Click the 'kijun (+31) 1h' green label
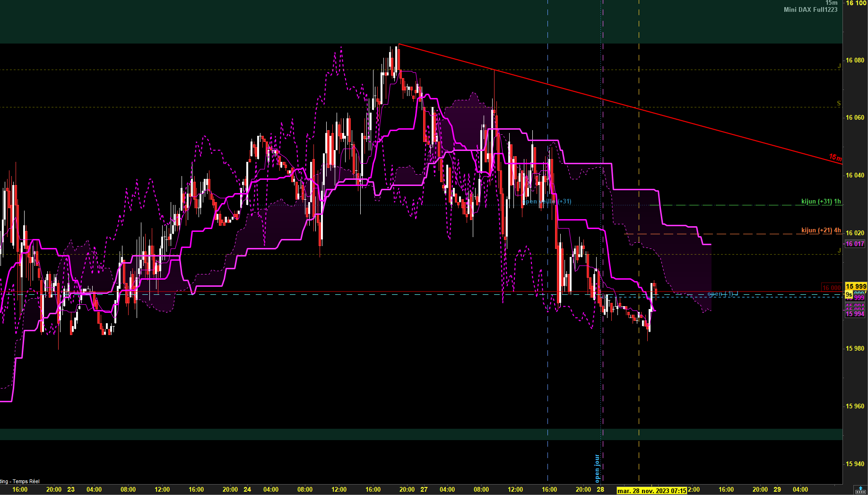 821,201
